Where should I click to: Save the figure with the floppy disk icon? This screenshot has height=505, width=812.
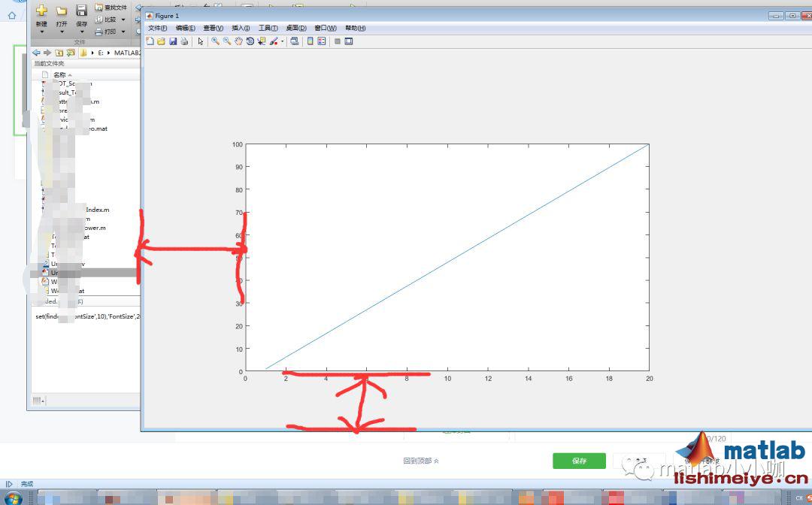173,41
